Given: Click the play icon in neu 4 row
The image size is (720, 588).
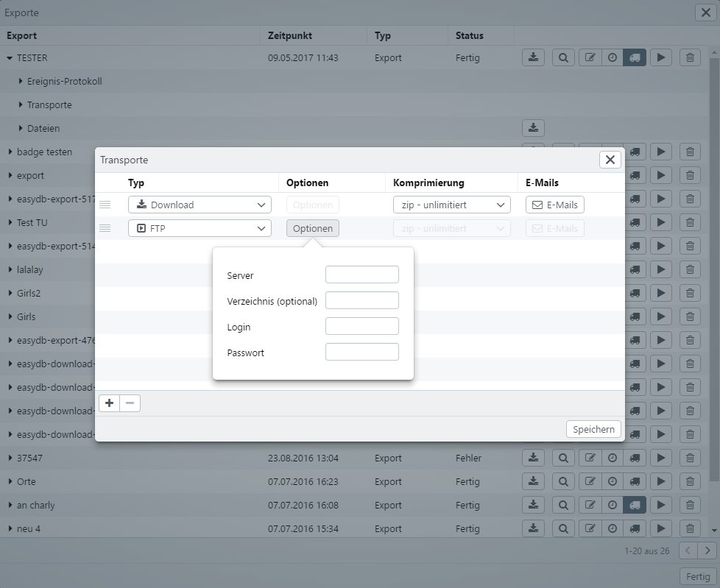Looking at the screenshot, I should click(x=661, y=528).
